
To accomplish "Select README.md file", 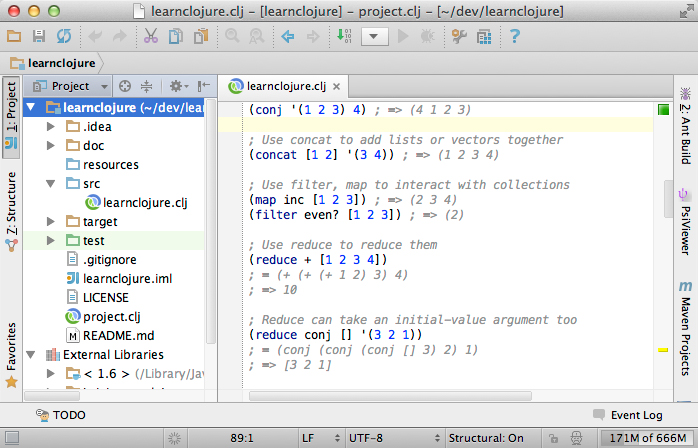I will pos(110,336).
